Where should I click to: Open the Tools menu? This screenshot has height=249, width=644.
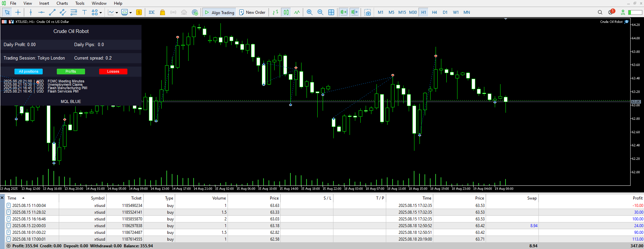click(x=80, y=3)
